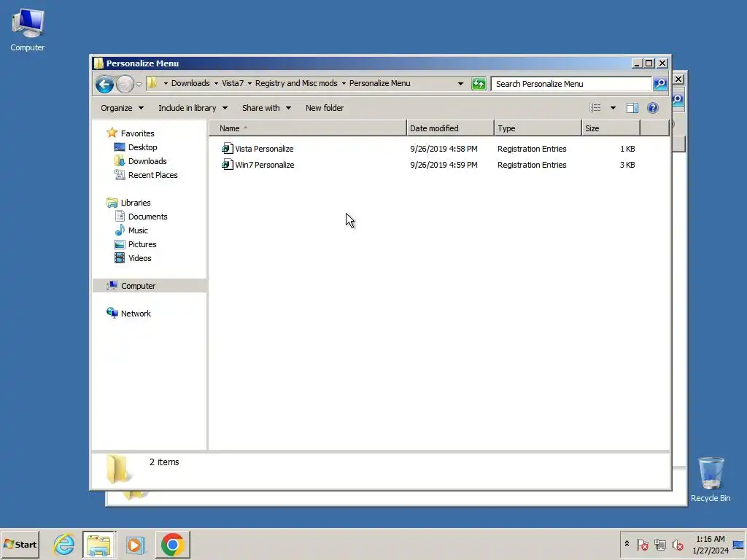Expand the arrow before Downloads breadcrumb
Screen dimensions: 747x560
click(x=166, y=83)
